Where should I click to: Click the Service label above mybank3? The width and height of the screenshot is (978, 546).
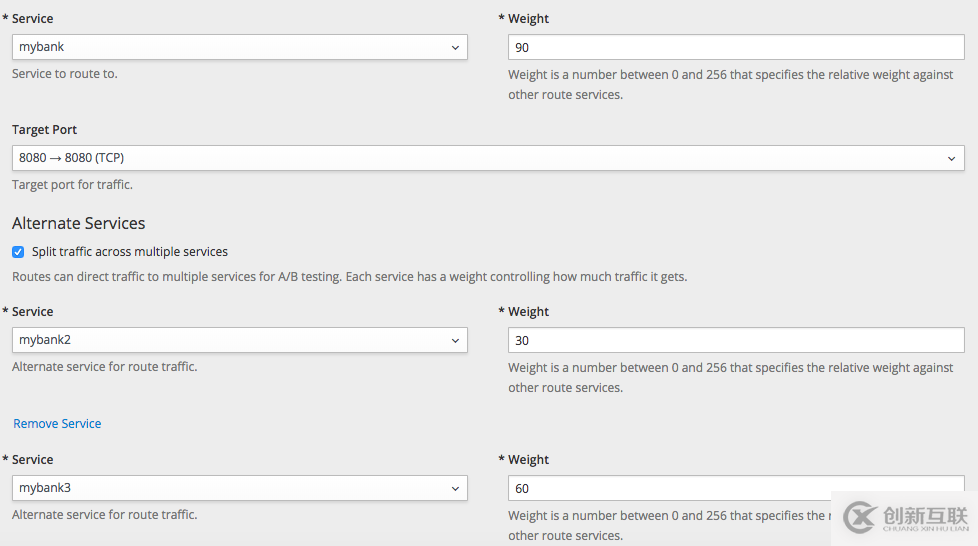[32, 460]
